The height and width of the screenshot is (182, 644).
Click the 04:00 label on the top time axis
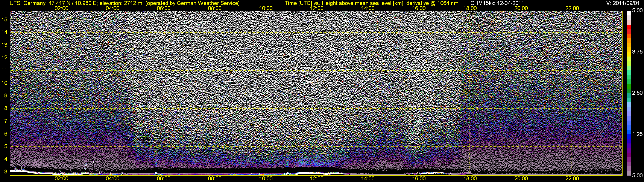click(x=112, y=8)
